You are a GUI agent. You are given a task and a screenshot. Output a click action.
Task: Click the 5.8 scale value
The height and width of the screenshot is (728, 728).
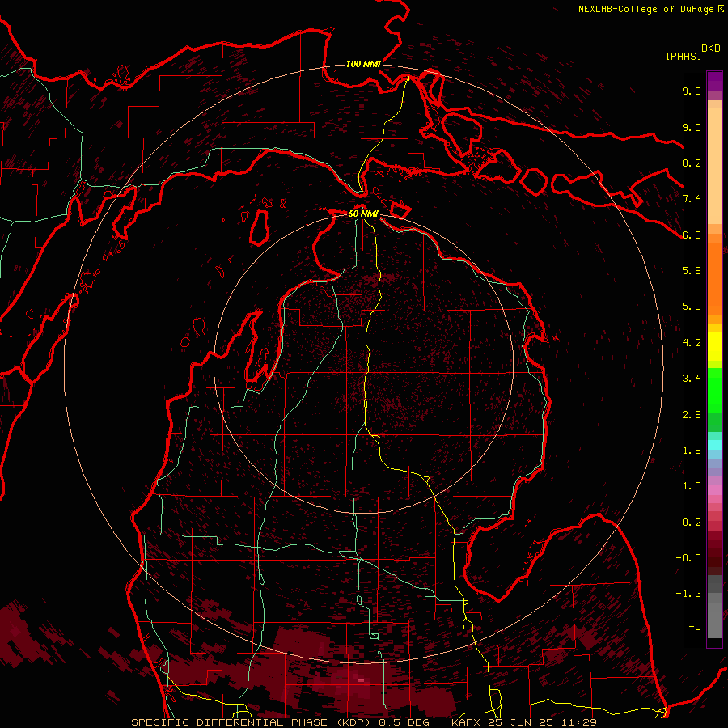click(692, 271)
